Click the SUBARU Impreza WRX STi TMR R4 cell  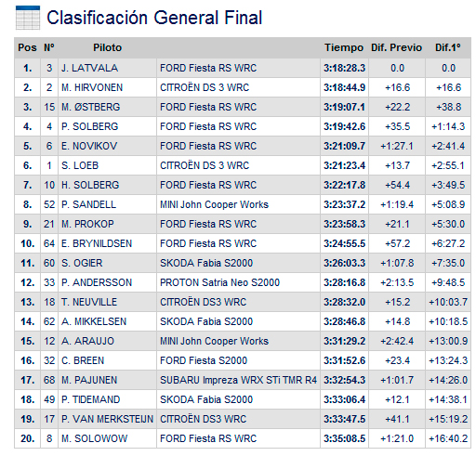coord(238,380)
